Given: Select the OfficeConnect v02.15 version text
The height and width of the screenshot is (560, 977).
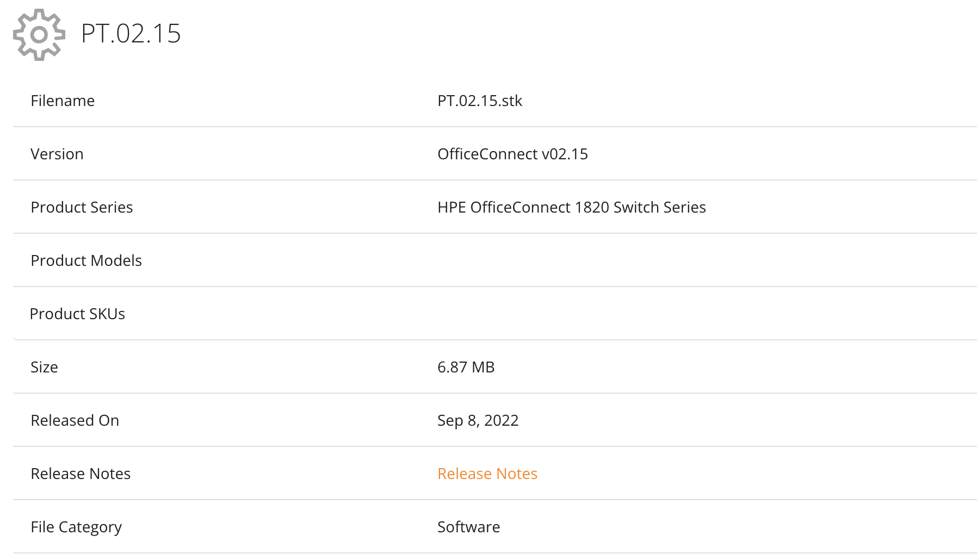Looking at the screenshot, I should point(512,154).
